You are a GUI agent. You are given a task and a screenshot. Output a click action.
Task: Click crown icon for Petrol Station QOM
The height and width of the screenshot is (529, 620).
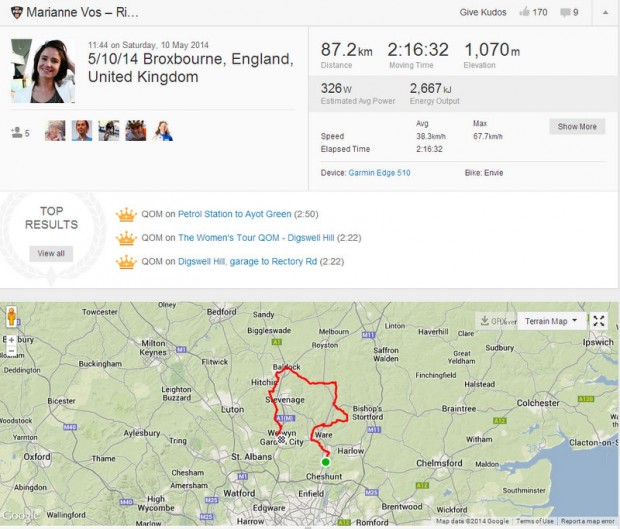[x=125, y=214]
